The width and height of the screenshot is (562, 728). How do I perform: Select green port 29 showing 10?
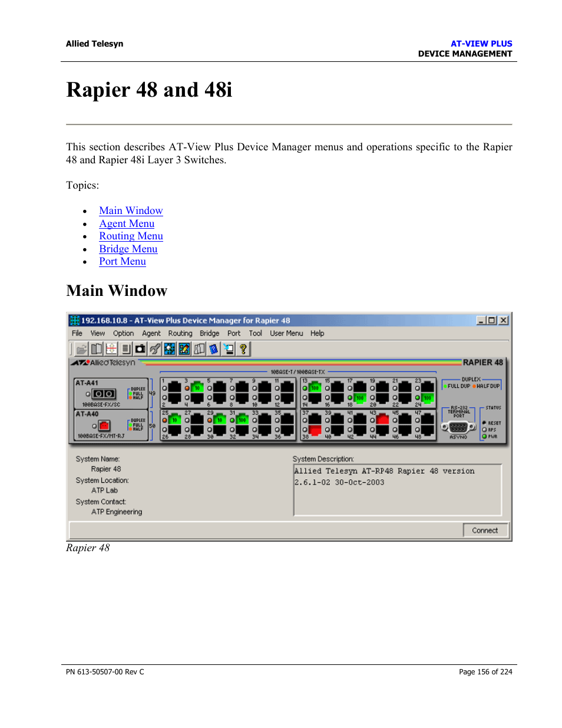[x=220, y=420]
